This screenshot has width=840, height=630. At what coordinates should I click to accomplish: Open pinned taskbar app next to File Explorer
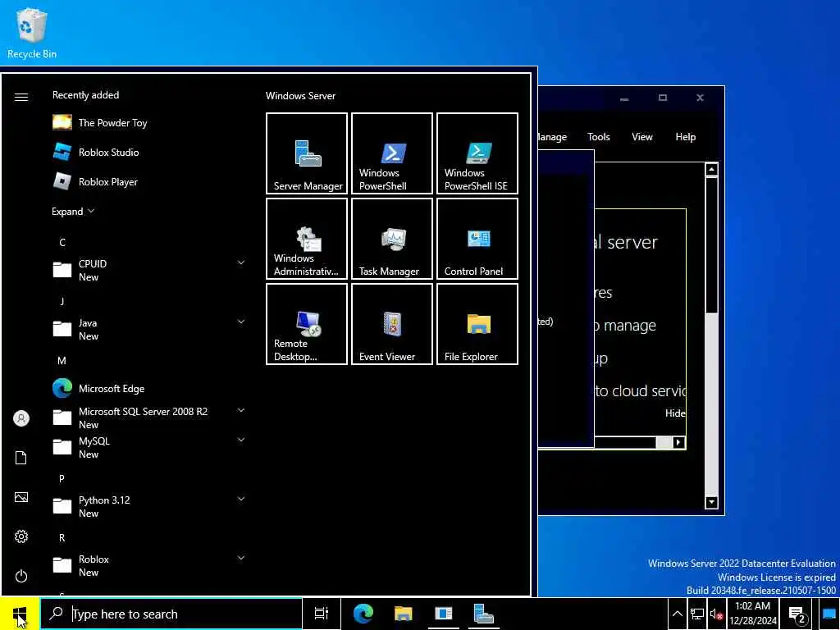(x=444, y=614)
